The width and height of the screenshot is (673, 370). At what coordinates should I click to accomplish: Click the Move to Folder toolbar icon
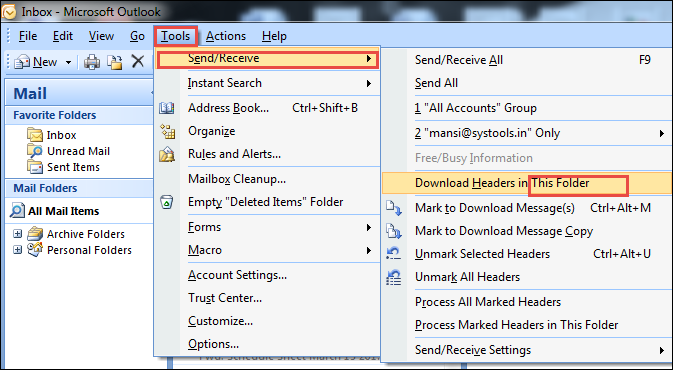(115, 62)
